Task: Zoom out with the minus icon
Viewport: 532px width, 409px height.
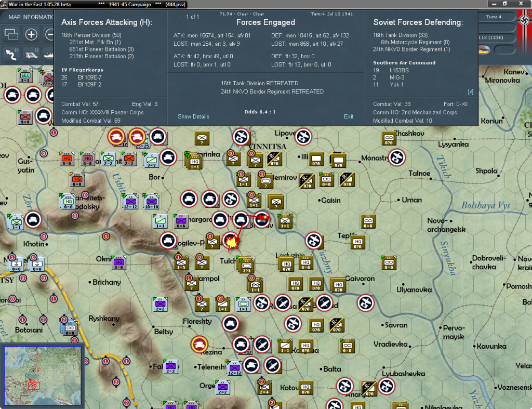Action: 49,34
